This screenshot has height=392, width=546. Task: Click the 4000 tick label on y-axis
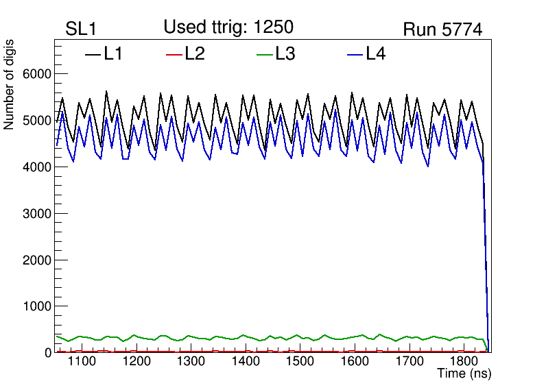[34, 167]
